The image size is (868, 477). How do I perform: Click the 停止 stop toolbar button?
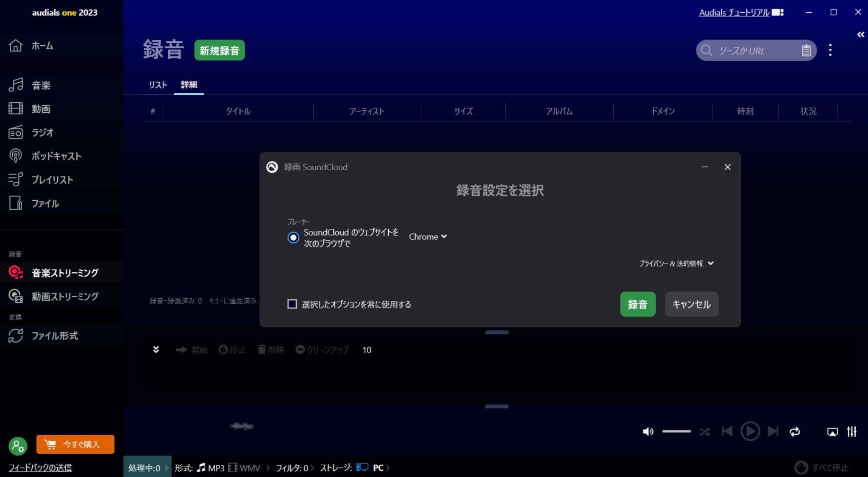coord(232,350)
